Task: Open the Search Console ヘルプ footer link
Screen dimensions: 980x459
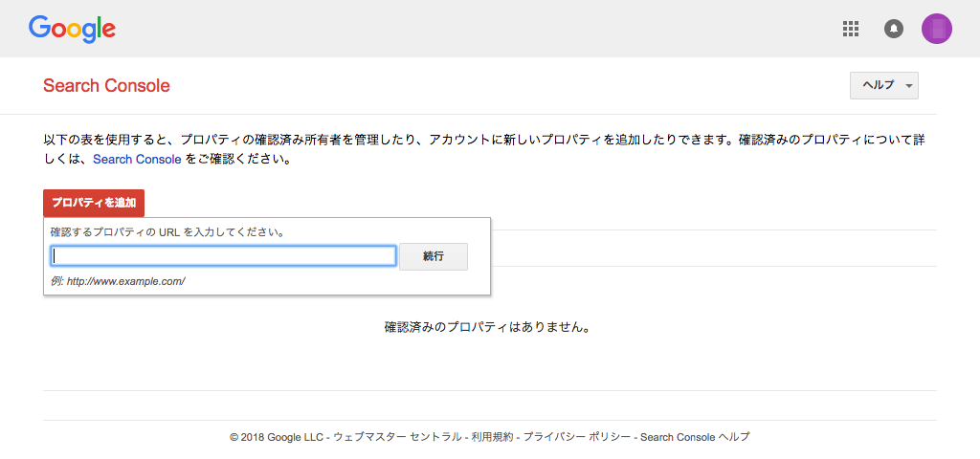Action: [x=695, y=437]
